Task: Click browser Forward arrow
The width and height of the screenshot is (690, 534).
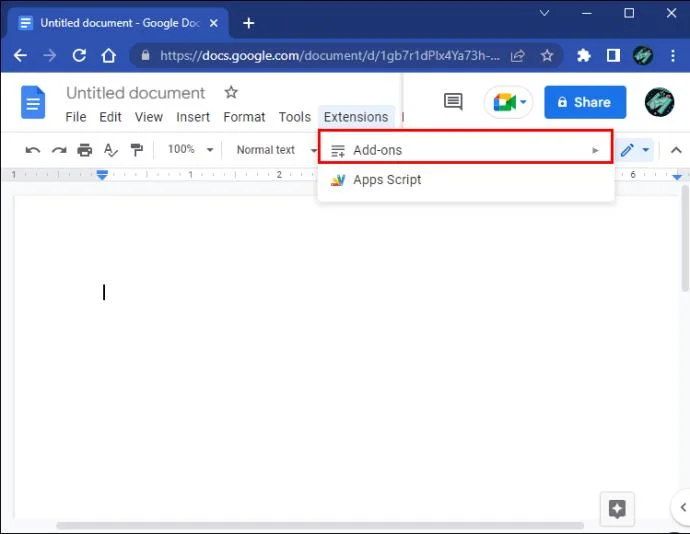Action: click(50, 55)
